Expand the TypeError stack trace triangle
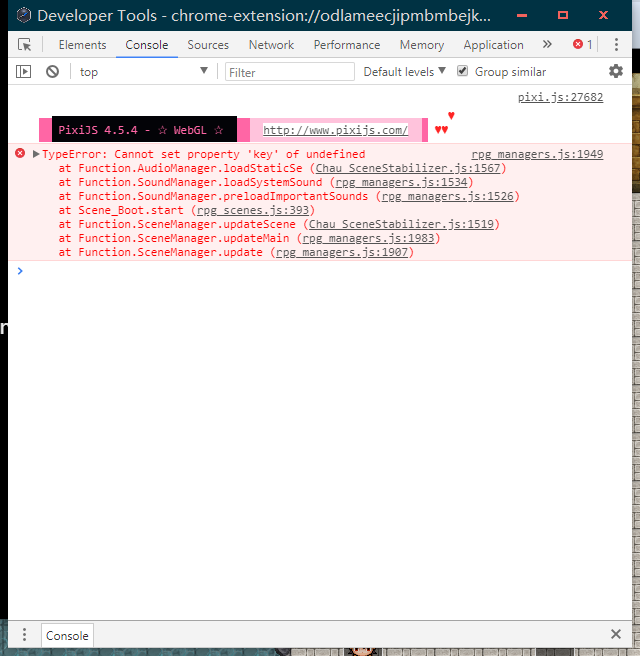Screen dimensions: 640x656 point(36,154)
